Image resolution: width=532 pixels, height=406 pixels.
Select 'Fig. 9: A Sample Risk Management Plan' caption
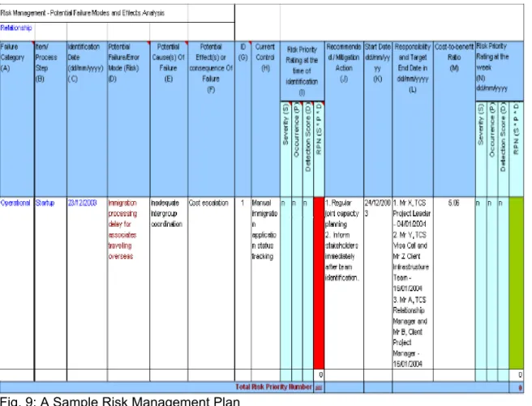point(120,401)
